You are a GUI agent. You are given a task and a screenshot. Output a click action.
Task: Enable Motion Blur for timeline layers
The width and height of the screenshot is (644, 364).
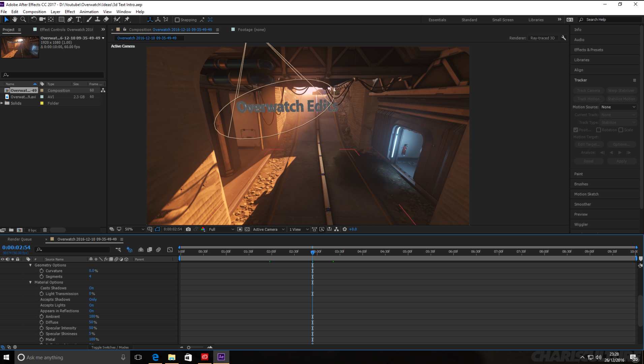click(158, 250)
